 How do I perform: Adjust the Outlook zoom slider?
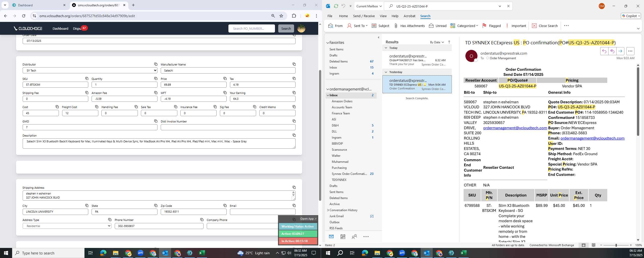tap(616, 245)
